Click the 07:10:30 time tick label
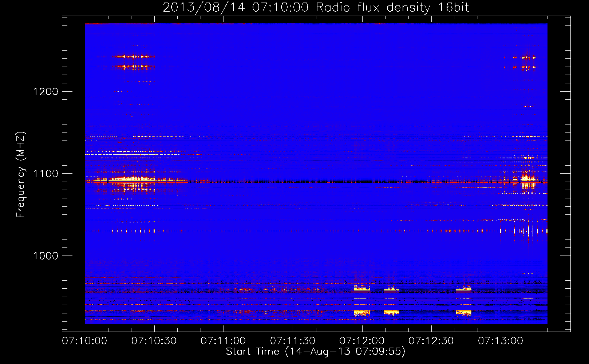Screen dimensions: 589x364 point(154,341)
